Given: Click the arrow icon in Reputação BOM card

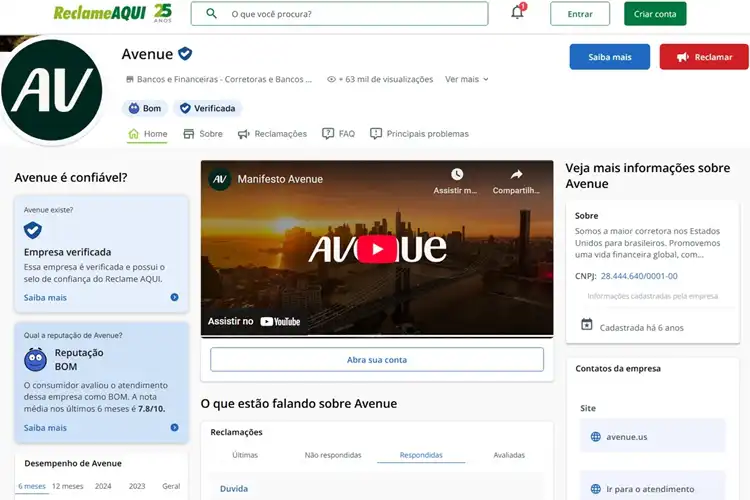Looking at the screenshot, I should click(175, 427).
